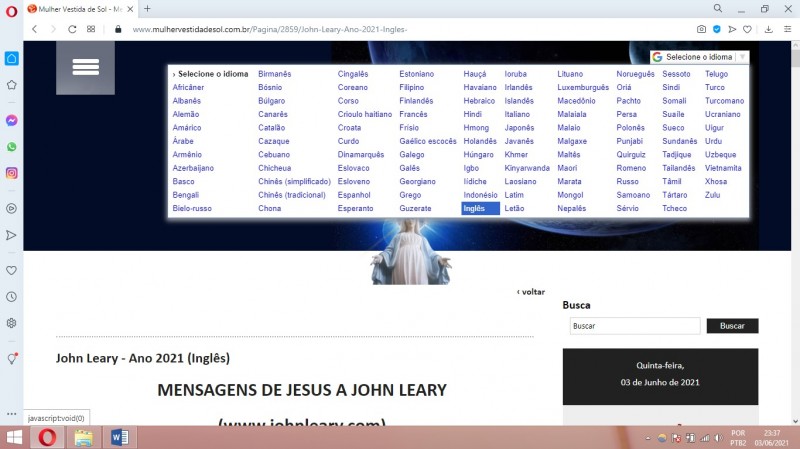Image resolution: width=800 pixels, height=449 pixels.
Task: Open Opera settings gear in sidebar
Action: 11,323
